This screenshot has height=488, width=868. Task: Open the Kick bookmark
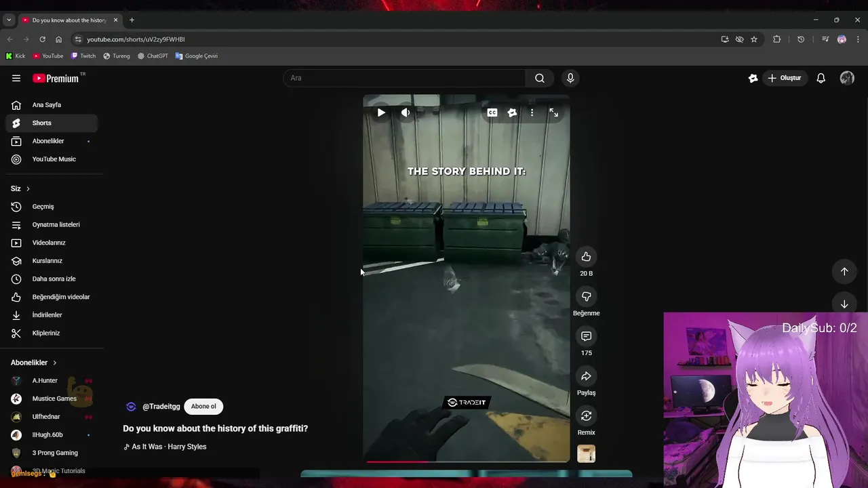(16, 56)
